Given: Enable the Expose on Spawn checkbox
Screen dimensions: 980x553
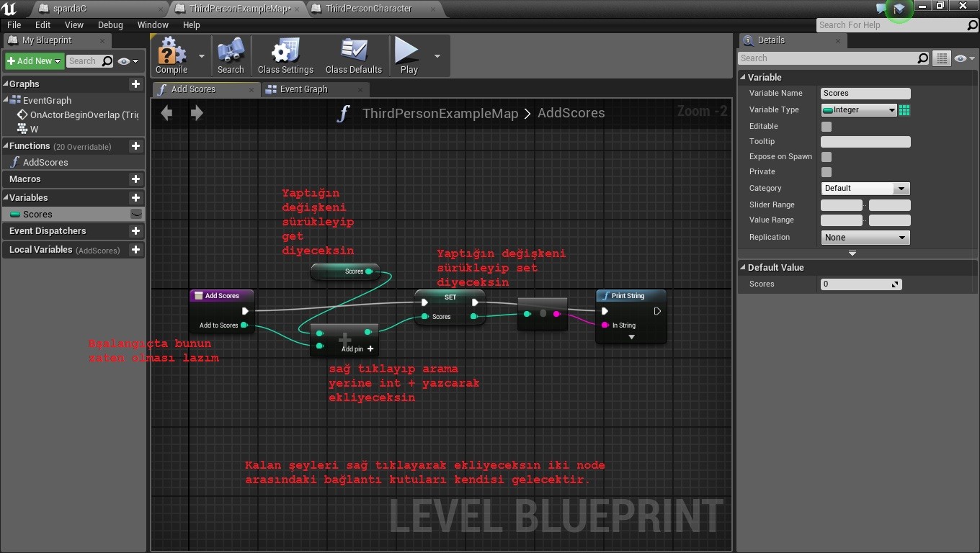Looking at the screenshot, I should pyautogui.click(x=827, y=157).
